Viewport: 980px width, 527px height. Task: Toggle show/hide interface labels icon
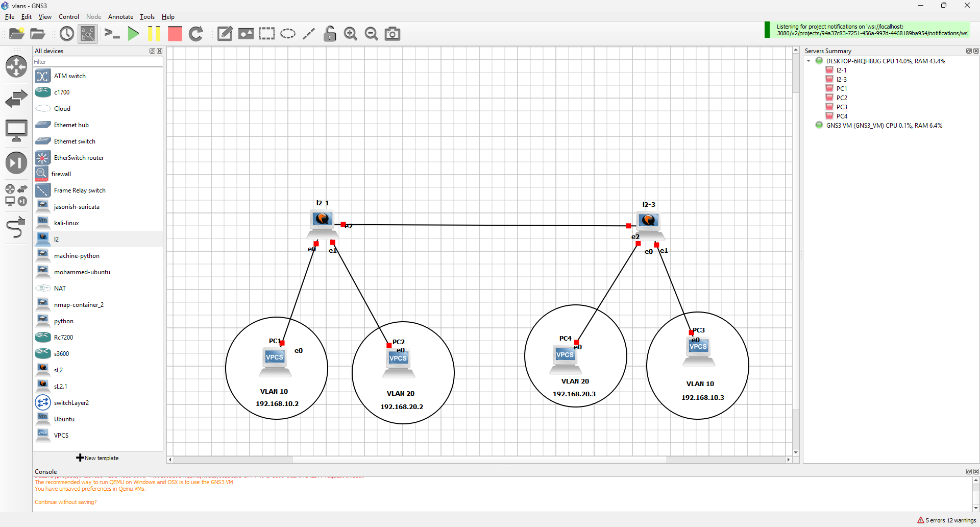(88, 34)
